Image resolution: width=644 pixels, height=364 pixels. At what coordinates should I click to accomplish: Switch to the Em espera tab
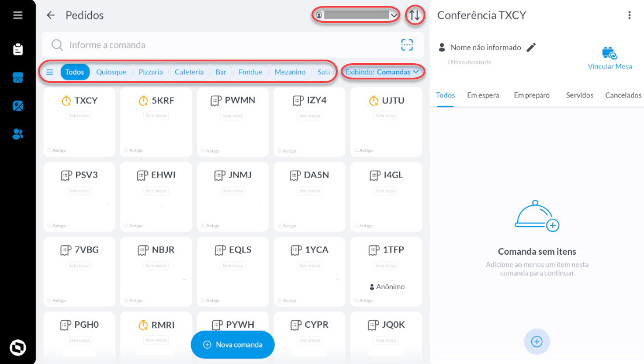[x=483, y=95]
